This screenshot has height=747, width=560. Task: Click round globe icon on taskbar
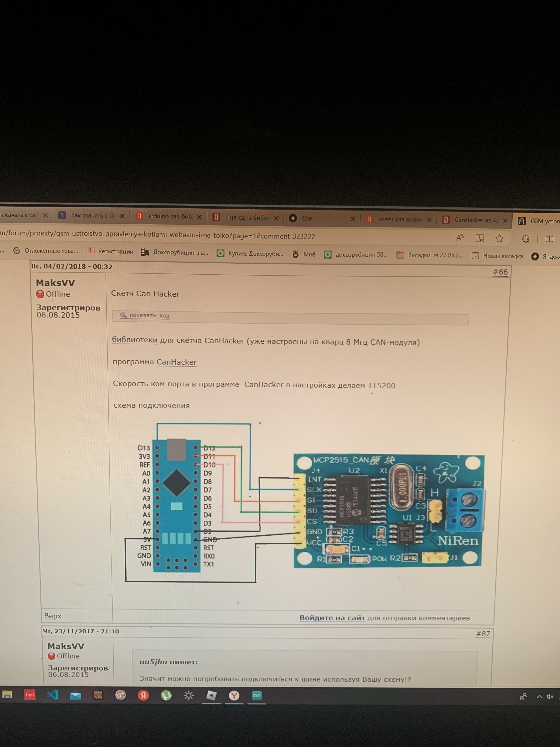pyautogui.click(x=121, y=695)
